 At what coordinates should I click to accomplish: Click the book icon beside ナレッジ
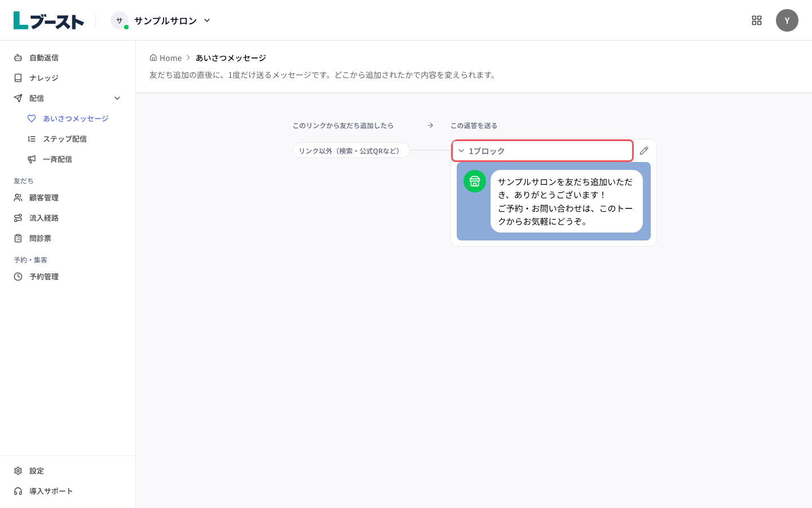pyautogui.click(x=18, y=78)
